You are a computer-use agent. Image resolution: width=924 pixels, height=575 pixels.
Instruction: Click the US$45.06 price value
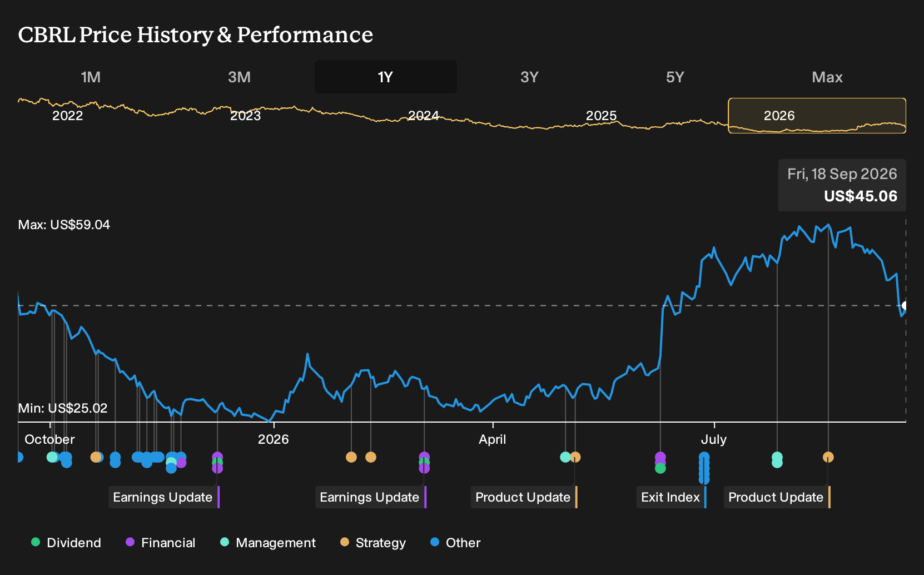point(861,196)
